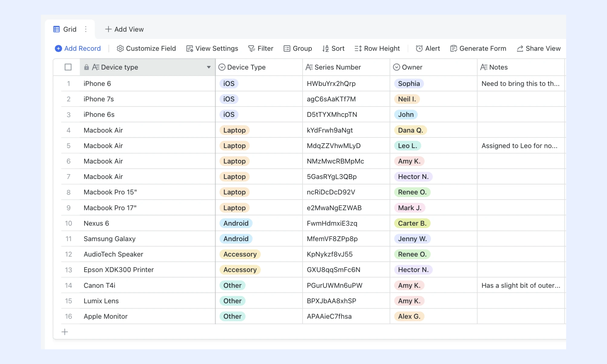Click the plus icon to add new row

(65, 332)
